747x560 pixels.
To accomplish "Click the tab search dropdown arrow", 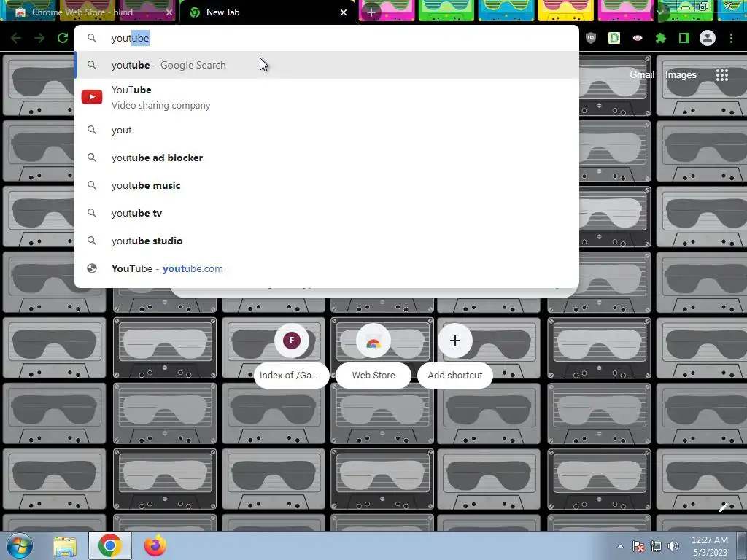I will pos(660,12).
